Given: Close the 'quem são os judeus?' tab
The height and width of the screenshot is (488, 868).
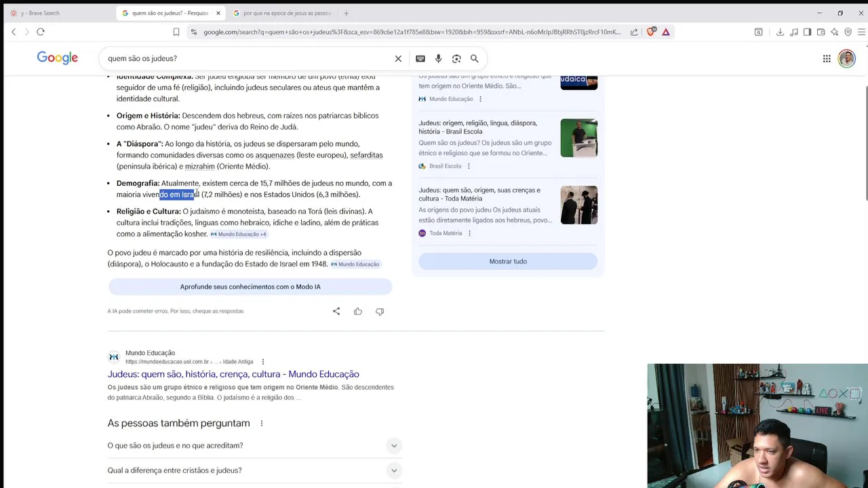Looking at the screenshot, I should click(218, 13).
